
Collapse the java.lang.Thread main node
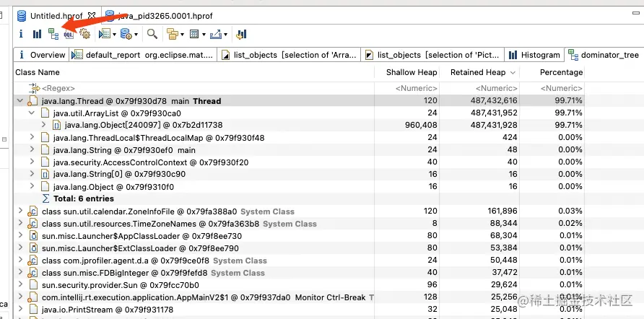tap(19, 100)
